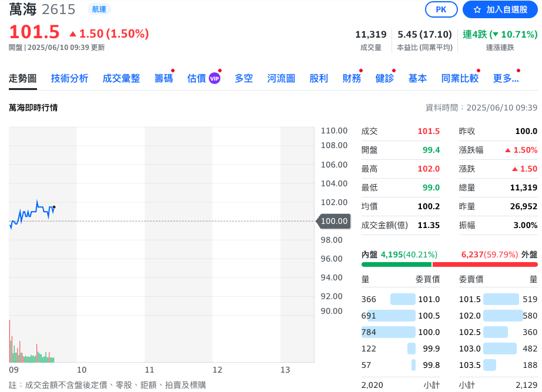Click the 100.00 reference price marker
Image resolution: width=542 pixels, height=392 pixels.
click(x=334, y=221)
